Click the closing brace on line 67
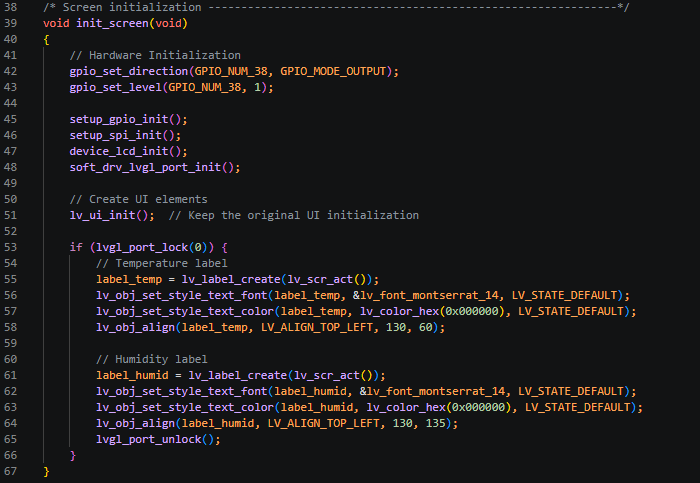This screenshot has width=700, height=483. (x=46, y=472)
